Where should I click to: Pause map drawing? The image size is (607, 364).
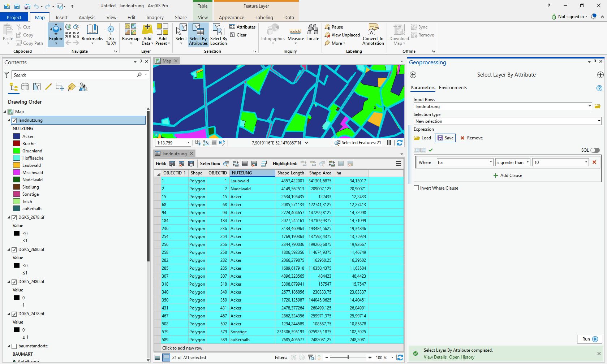[x=389, y=143]
